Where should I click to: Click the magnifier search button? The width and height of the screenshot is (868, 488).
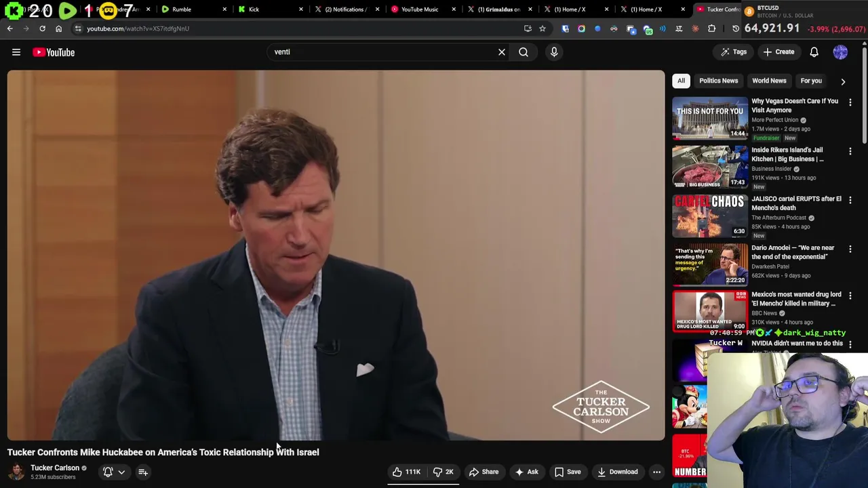click(524, 52)
